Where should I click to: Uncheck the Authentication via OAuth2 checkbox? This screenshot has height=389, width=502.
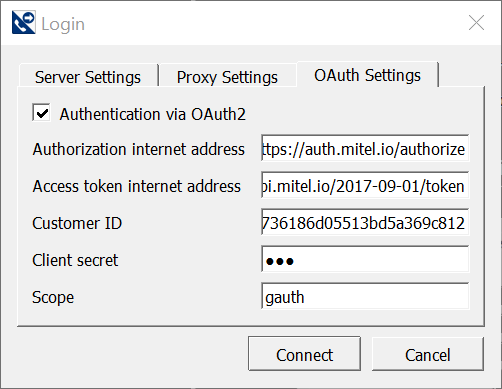(41, 113)
